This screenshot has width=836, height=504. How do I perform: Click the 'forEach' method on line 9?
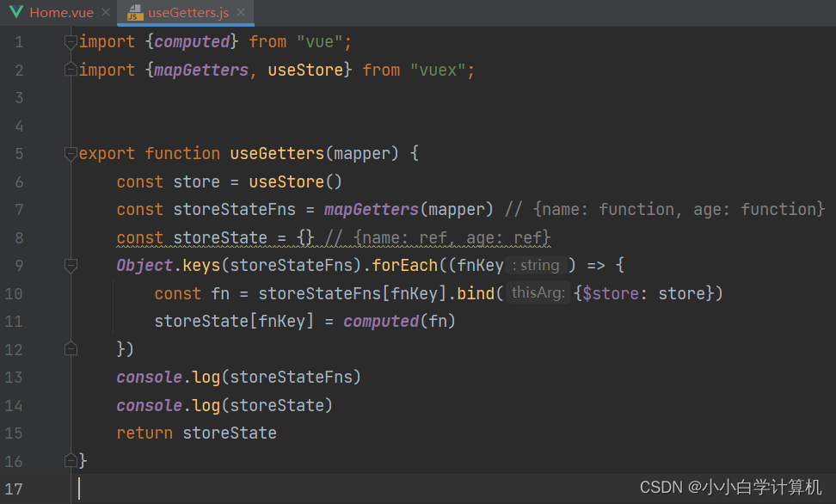coord(404,265)
